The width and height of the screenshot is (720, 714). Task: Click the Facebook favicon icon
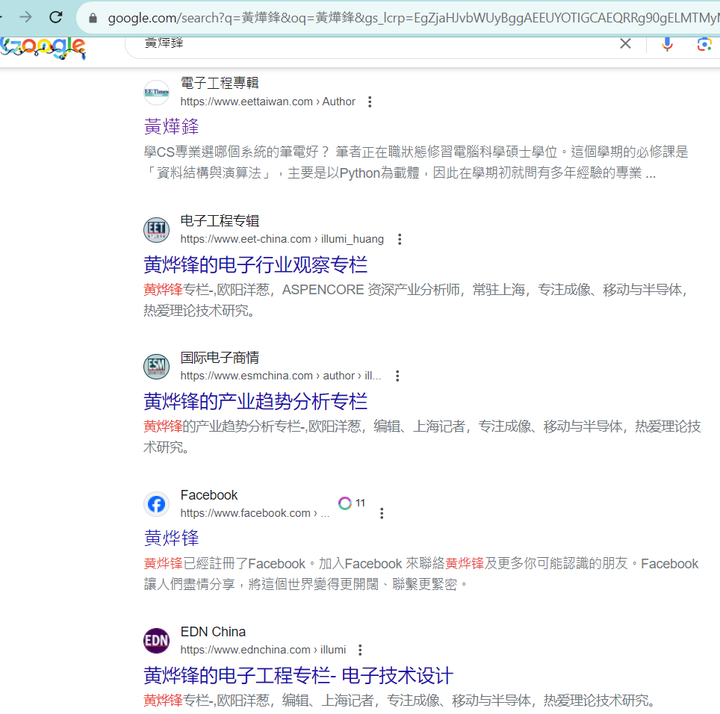[x=157, y=504]
